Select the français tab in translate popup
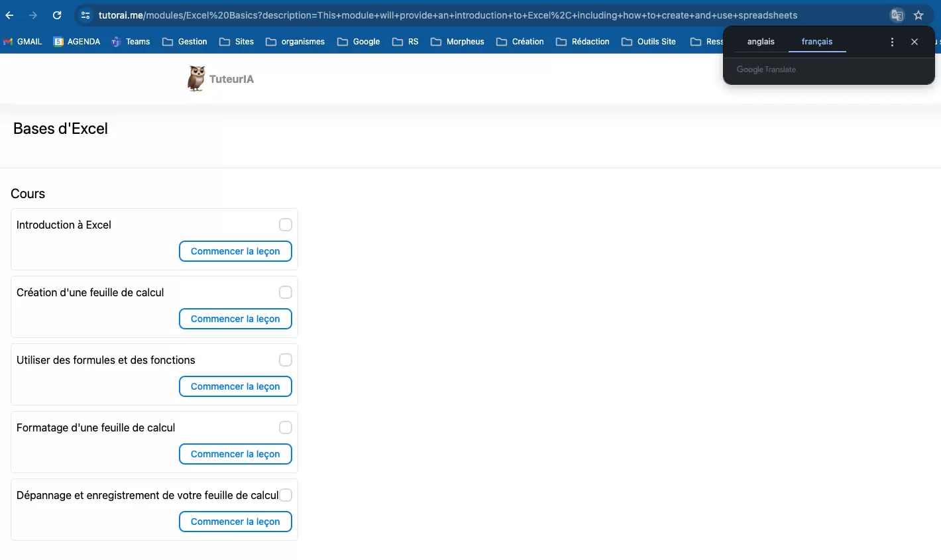This screenshot has height=560, width=941. point(817,42)
